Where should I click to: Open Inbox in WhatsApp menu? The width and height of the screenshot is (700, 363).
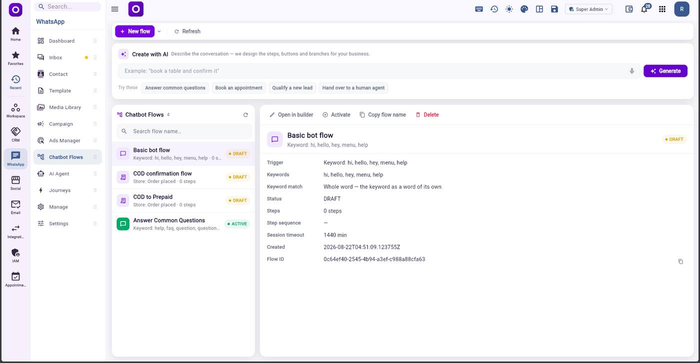[x=67, y=58]
